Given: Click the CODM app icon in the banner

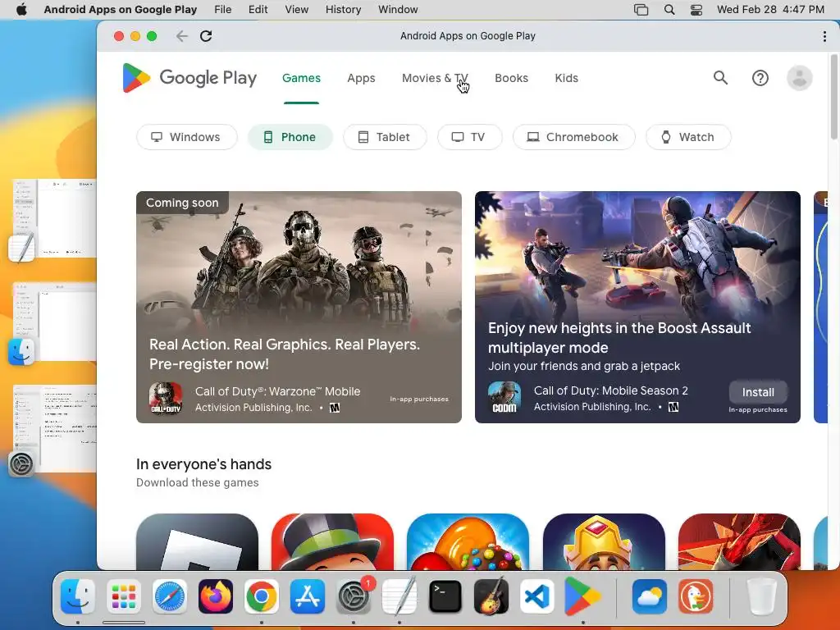Looking at the screenshot, I should (504, 398).
